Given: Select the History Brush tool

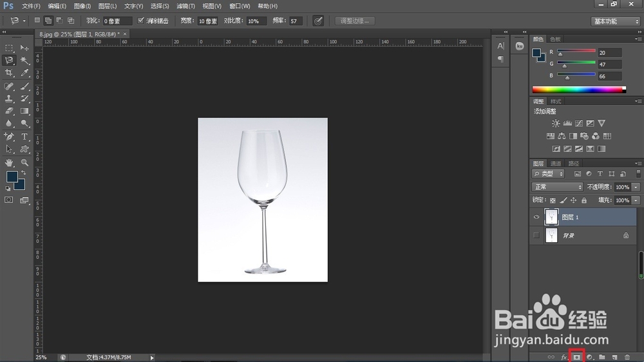Looking at the screenshot, I should click(x=24, y=99).
